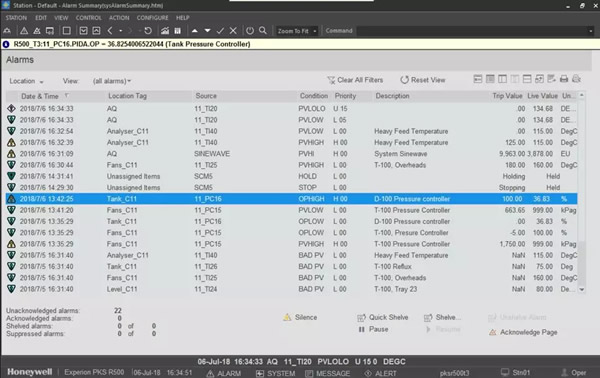The image size is (600, 378).
Task: Open the back history dropdown arrow
Action: click(121, 31)
